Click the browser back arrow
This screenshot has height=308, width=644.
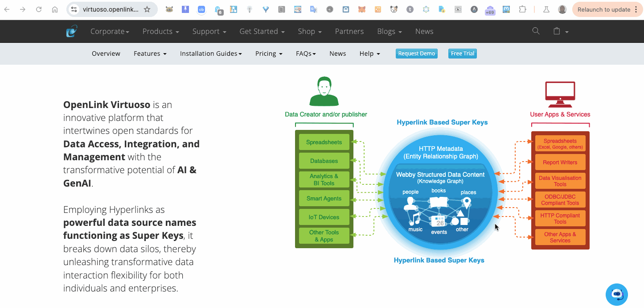click(7, 9)
